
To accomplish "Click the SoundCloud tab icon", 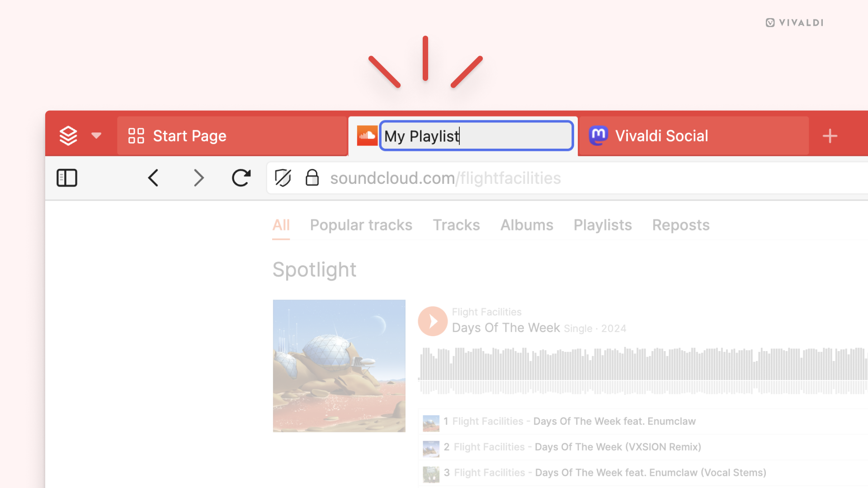I will 367,136.
